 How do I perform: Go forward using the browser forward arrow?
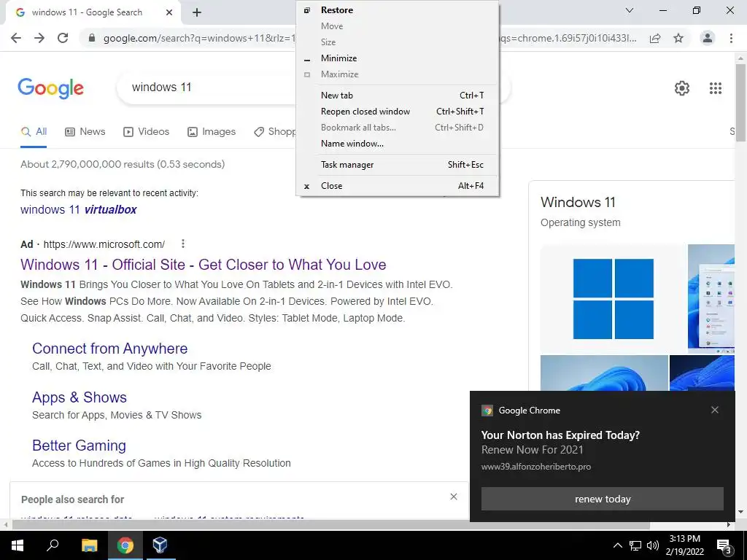(x=39, y=38)
